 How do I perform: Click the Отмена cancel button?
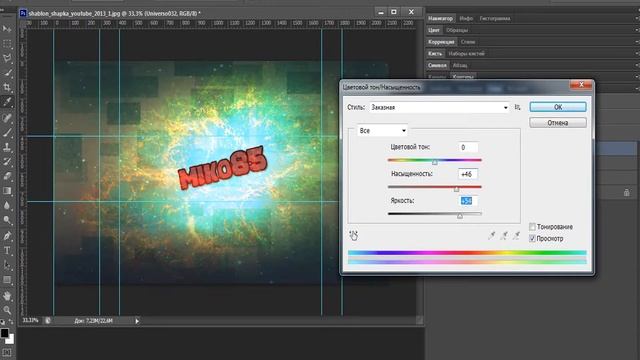pos(558,123)
